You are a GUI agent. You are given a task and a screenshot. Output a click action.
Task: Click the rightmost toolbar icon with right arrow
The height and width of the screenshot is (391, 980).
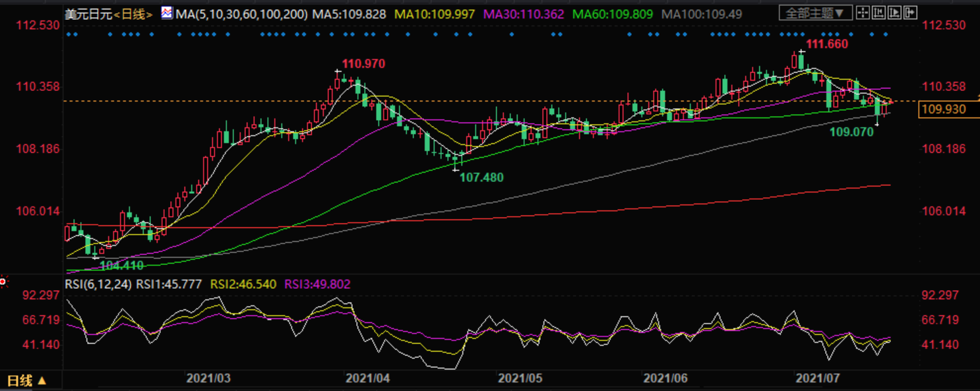tap(910, 13)
